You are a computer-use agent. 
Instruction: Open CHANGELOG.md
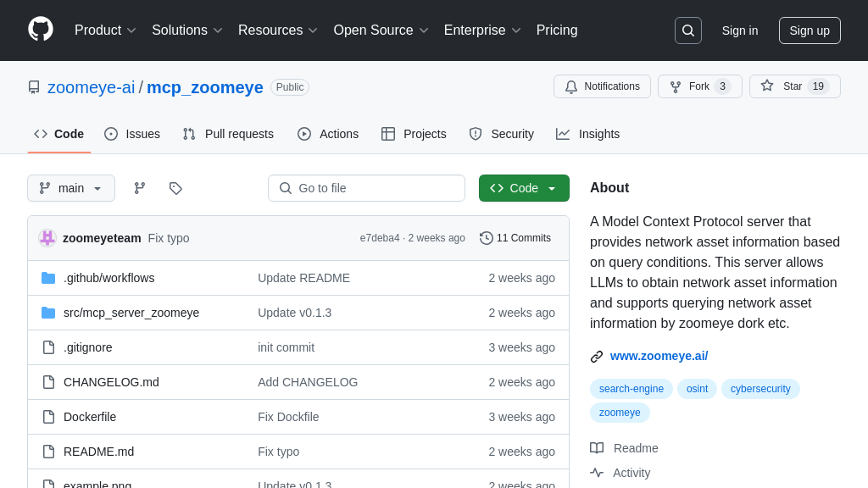[x=111, y=382]
